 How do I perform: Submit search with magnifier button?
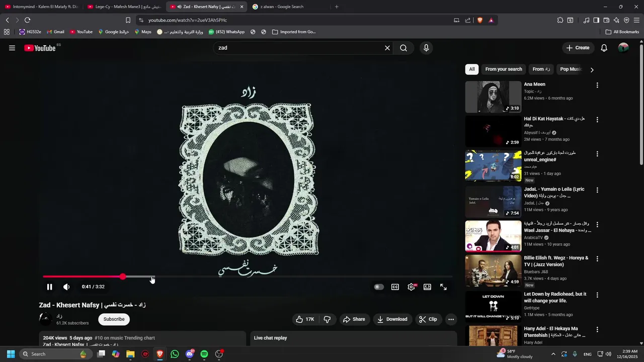pyautogui.click(x=404, y=48)
